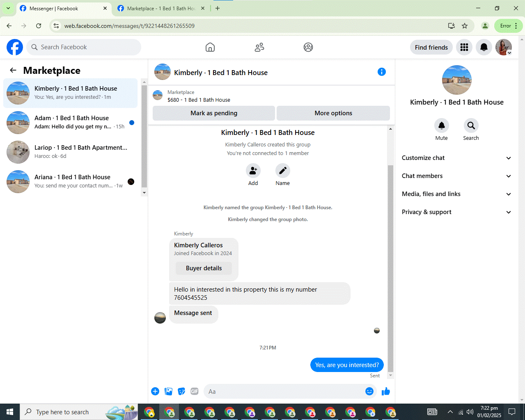Click the large group photo in right panel
This screenshot has height=420, width=525.
pyautogui.click(x=457, y=80)
